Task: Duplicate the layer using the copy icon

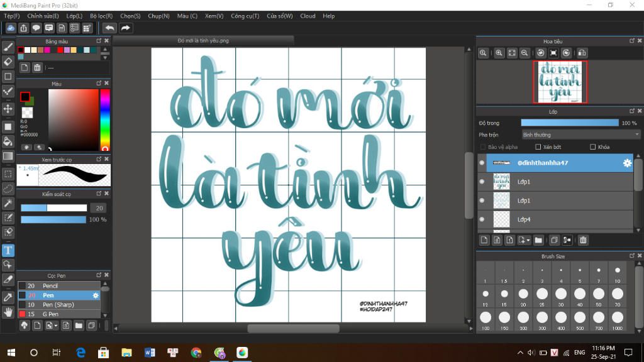Action: [x=554, y=240]
